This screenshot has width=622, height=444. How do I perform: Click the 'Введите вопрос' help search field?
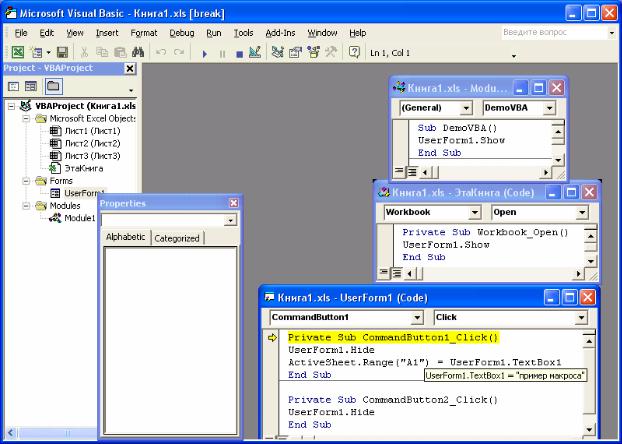tap(553, 33)
